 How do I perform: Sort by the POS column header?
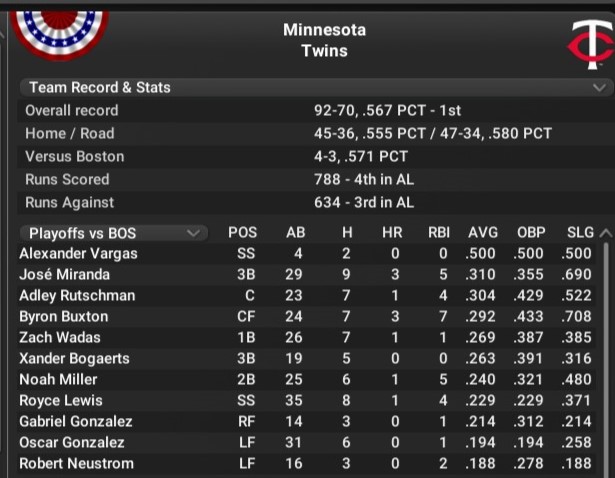coord(242,233)
